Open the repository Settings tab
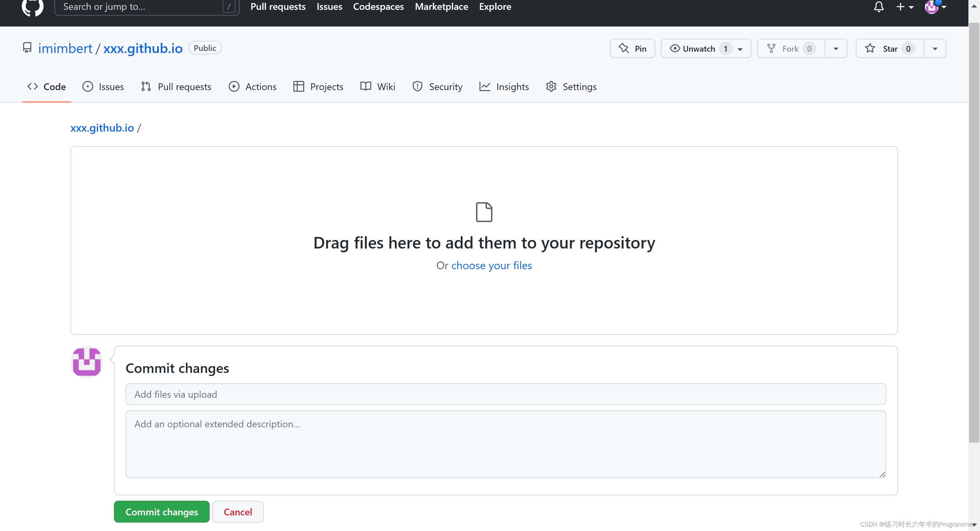The image size is (980, 531). click(571, 87)
